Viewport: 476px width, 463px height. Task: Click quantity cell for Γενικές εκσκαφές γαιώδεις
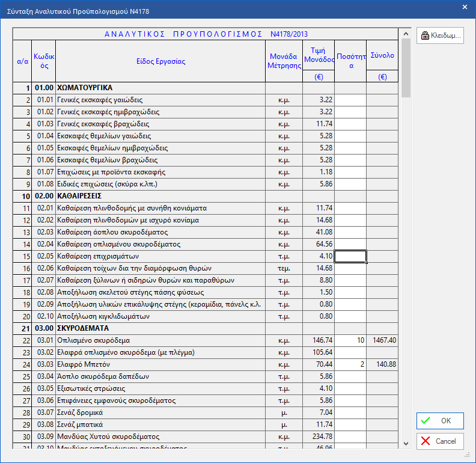[x=350, y=100]
